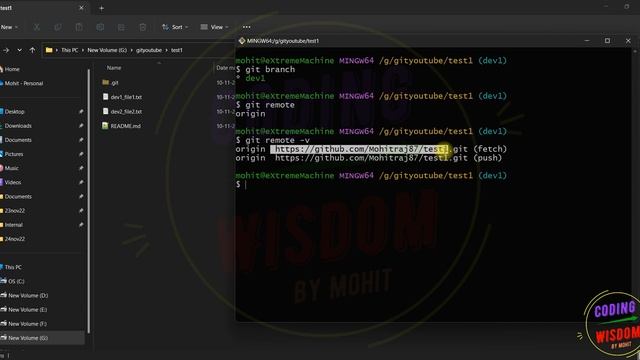Sort by the Name column header

click(114, 68)
